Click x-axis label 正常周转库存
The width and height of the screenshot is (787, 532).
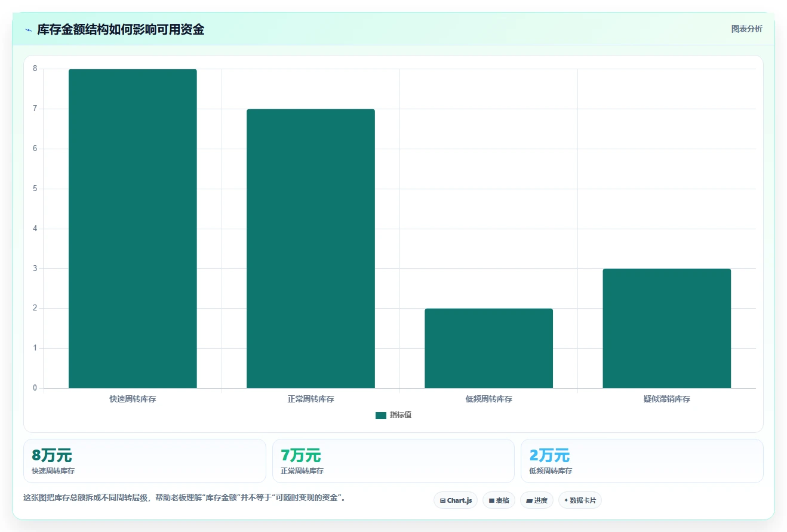[311, 399]
